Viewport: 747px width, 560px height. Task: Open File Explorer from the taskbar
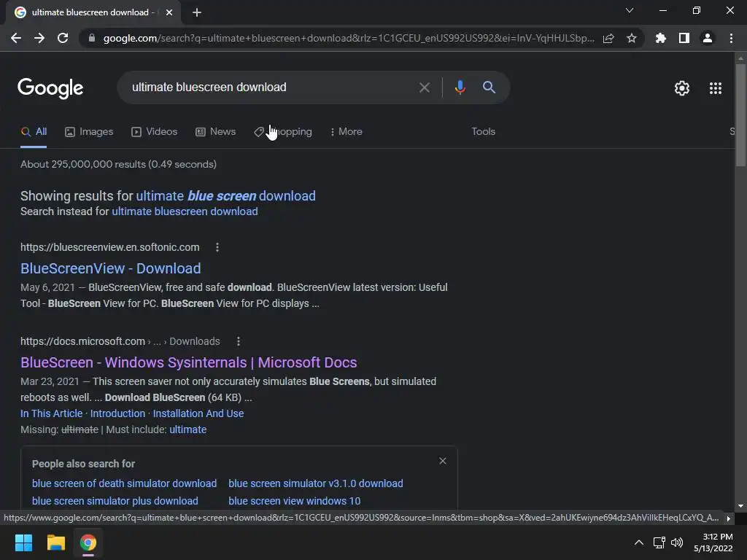pyautogui.click(x=55, y=542)
